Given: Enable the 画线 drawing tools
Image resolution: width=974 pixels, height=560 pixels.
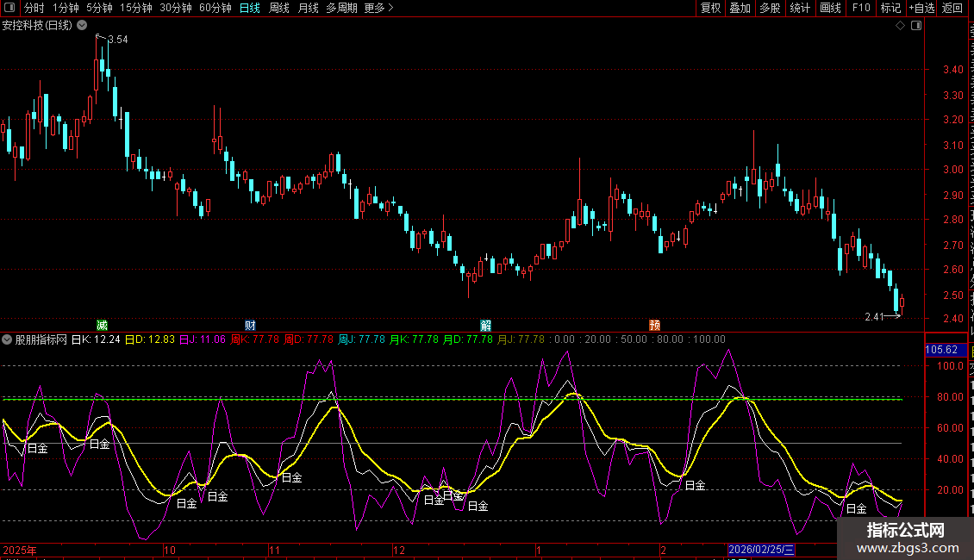Looking at the screenshot, I should pos(830,8).
